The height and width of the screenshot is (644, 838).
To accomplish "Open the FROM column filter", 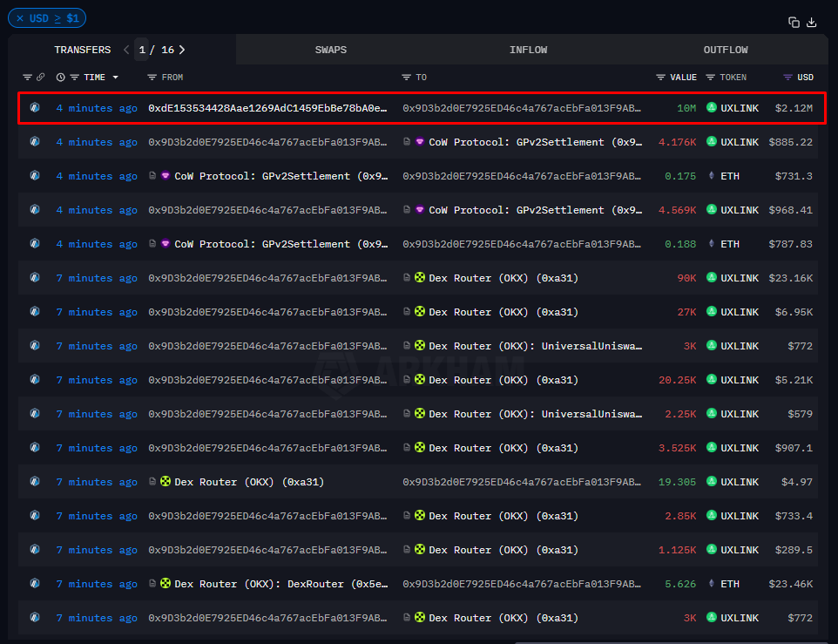I will point(152,78).
